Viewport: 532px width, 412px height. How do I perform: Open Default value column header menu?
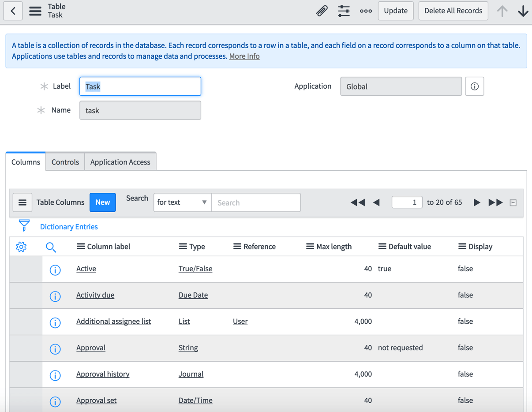coord(382,247)
